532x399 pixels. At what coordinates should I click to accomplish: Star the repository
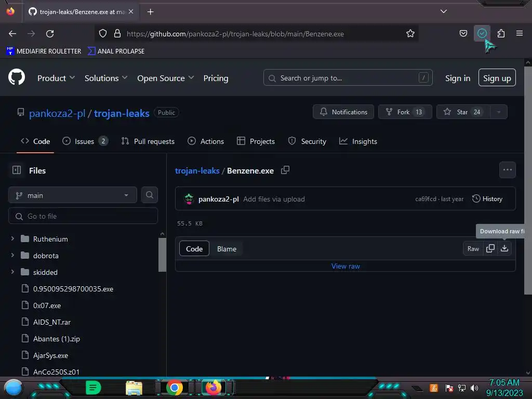click(463, 112)
